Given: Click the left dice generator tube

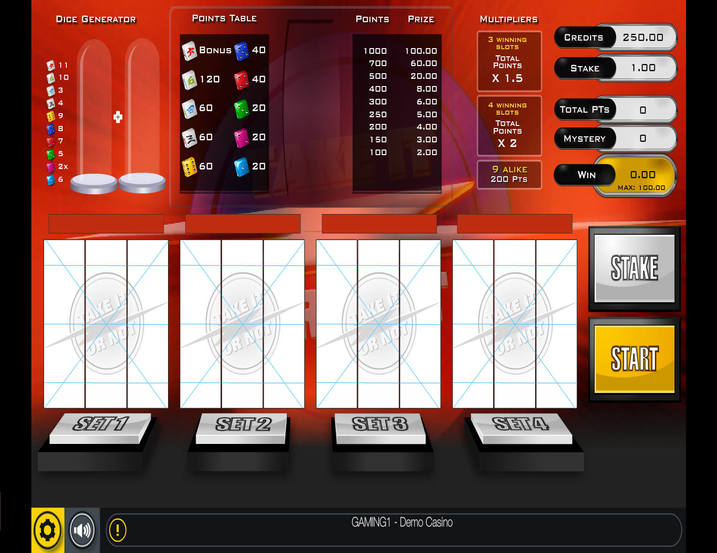Looking at the screenshot, I should tap(94, 116).
